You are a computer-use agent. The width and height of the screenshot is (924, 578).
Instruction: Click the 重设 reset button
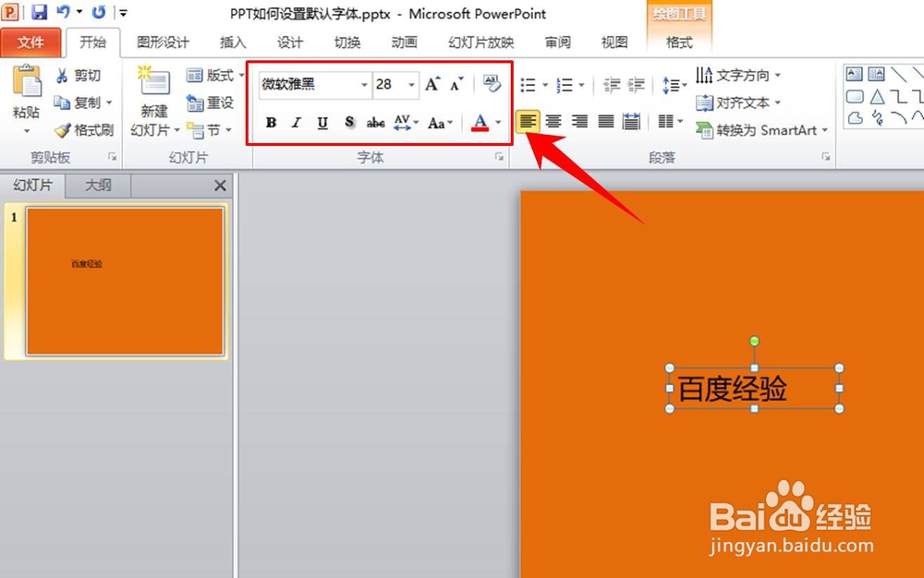[211, 102]
